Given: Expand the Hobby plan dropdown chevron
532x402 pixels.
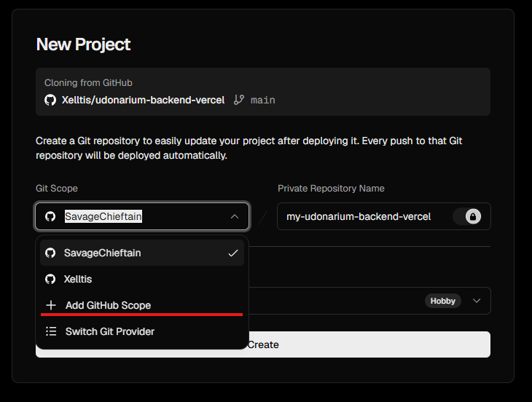Looking at the screenshot, I should [477, 301].
